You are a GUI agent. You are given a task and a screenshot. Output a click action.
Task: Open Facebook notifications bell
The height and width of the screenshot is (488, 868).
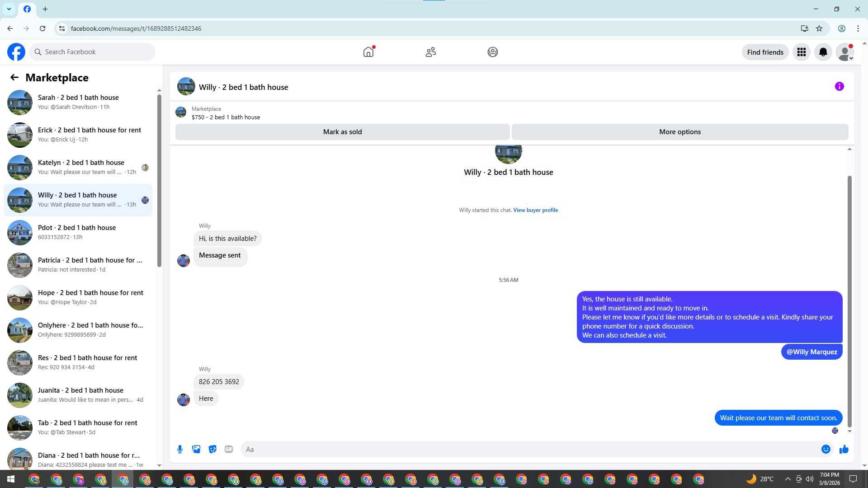coord(823,52)
